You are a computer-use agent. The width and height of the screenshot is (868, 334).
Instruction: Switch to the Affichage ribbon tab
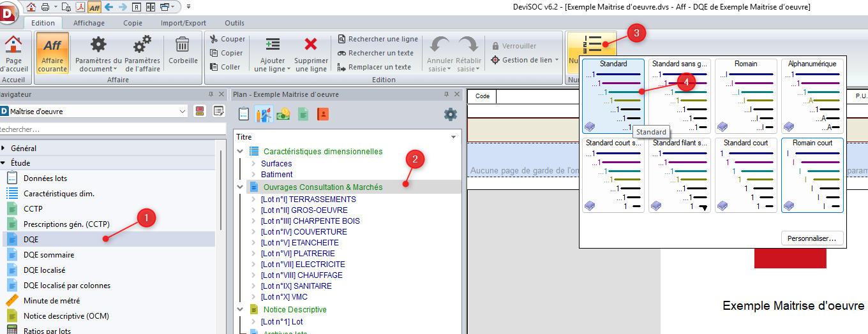tap(89, 23)
